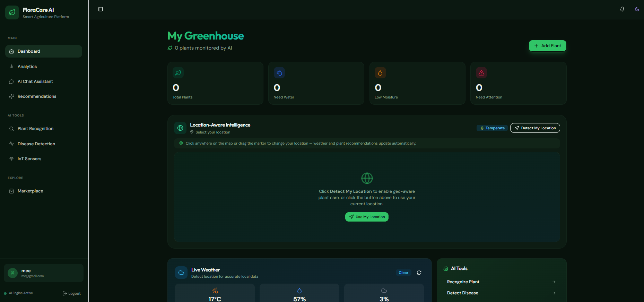Open Plant Recognition tool

click(44, 129)
